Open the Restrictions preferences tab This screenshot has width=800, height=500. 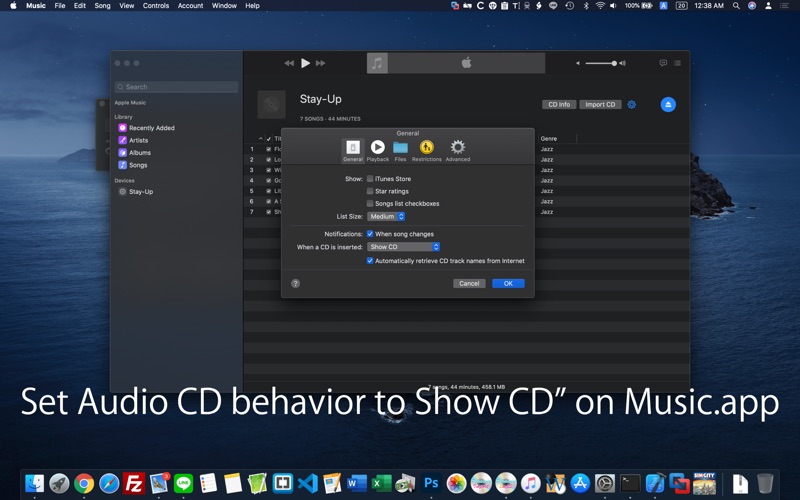[427, 151]
